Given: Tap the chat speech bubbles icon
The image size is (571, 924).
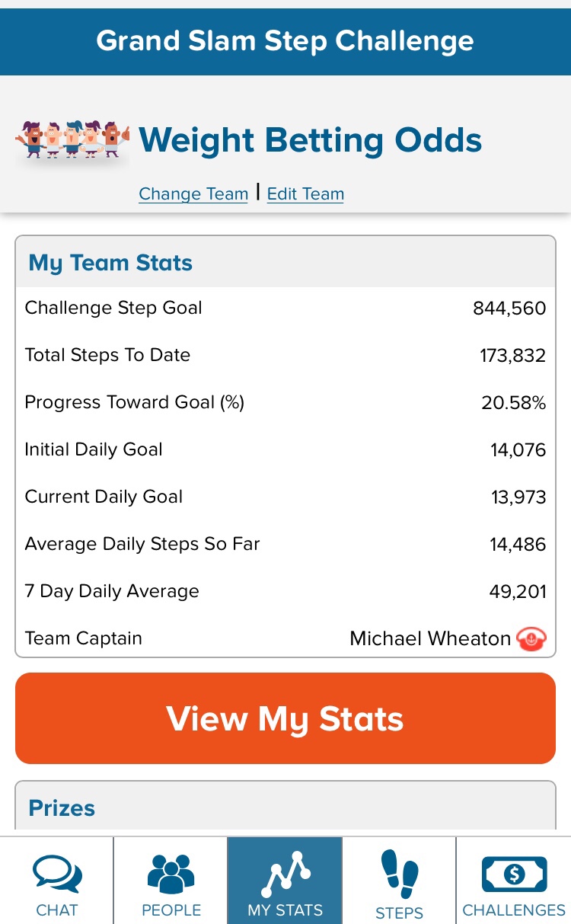Looking at the screenshot, I should point(57,873).
